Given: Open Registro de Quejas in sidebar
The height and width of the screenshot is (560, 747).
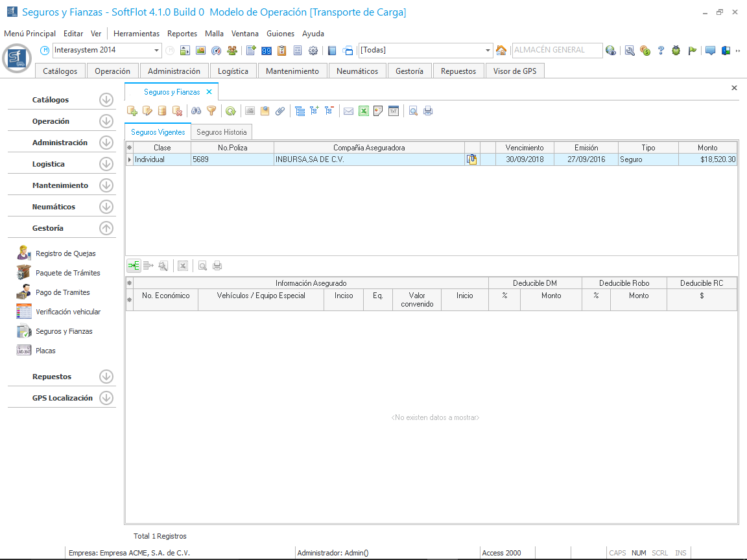Looking at the screenshot, I should (x=65, y=253).
